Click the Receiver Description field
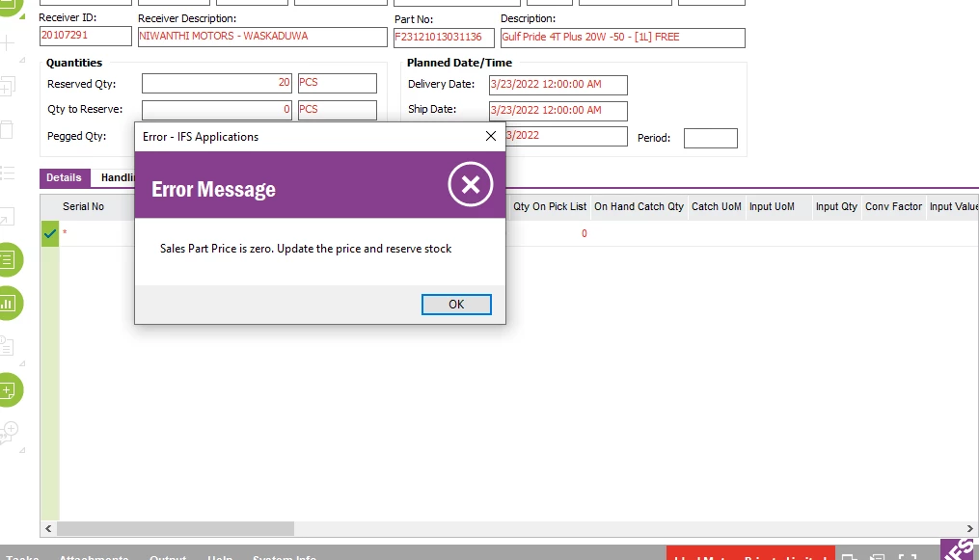The height and width of the screenshot is (560, 979). point(262,37)
